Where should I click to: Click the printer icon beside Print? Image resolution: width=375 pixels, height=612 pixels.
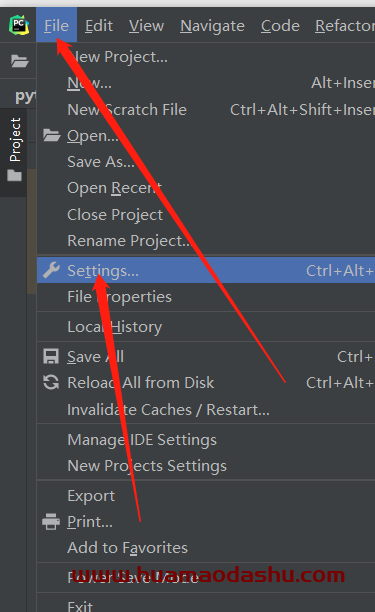(x=51, y=521)
